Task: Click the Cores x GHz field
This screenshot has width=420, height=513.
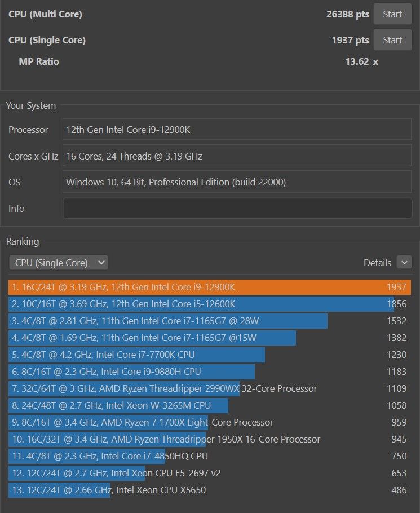Action: 237,156
